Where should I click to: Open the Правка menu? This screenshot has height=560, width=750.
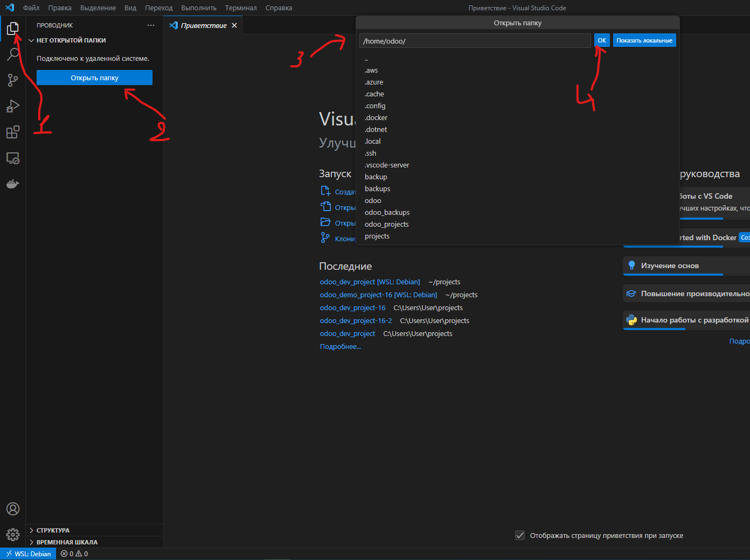tap(60, 8)
